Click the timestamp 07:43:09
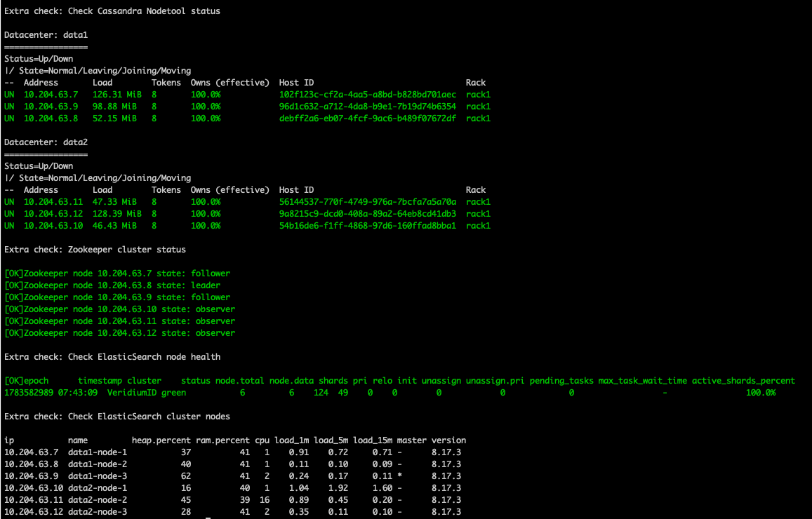Screen dimensions: 812x519 click(78, 393)
